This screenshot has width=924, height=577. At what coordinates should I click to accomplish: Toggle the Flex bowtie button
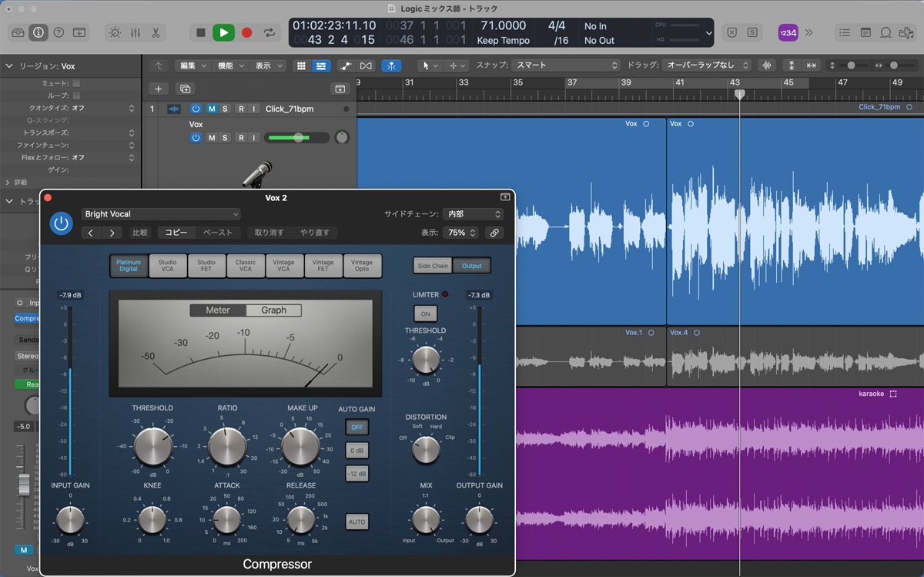point(366,65)
